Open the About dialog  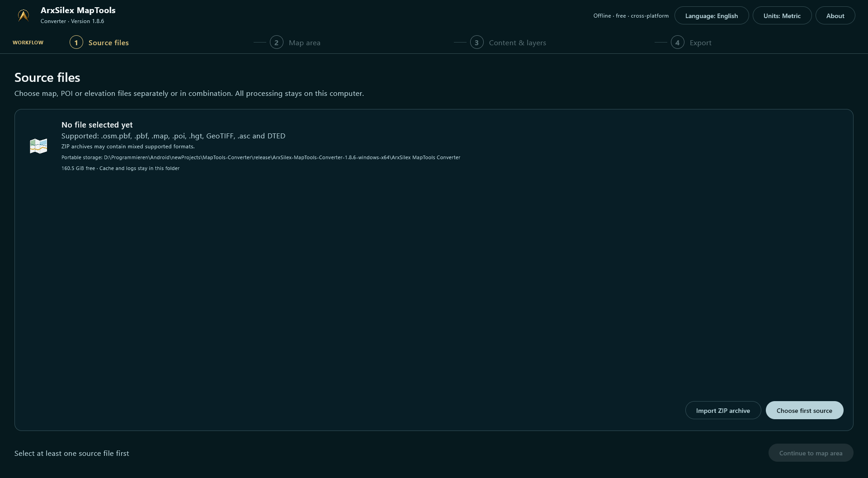[835, 16]
